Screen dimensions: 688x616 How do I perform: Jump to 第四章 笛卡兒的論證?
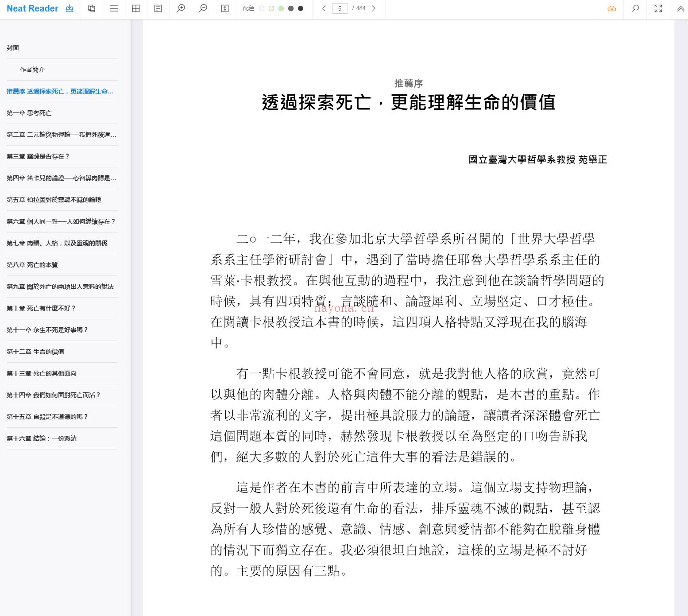click(62, 178)
